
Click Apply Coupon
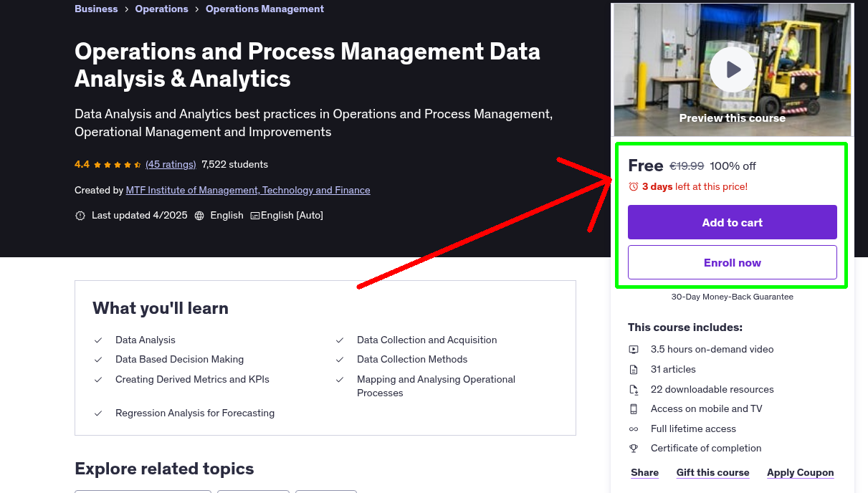point(800,472)
